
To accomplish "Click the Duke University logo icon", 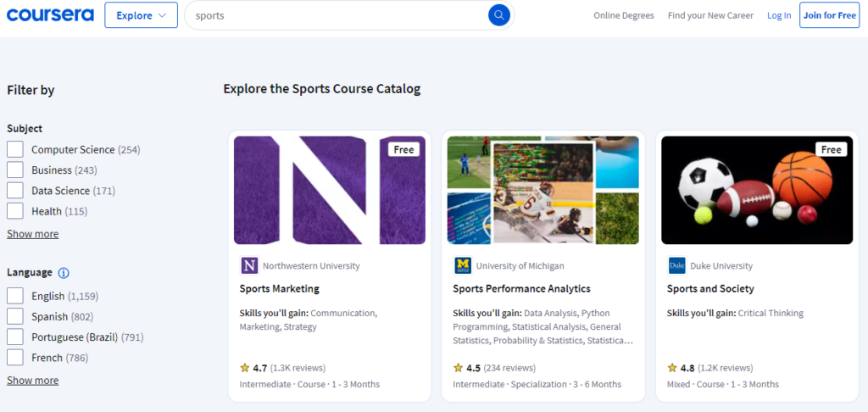I will point(677,266).
